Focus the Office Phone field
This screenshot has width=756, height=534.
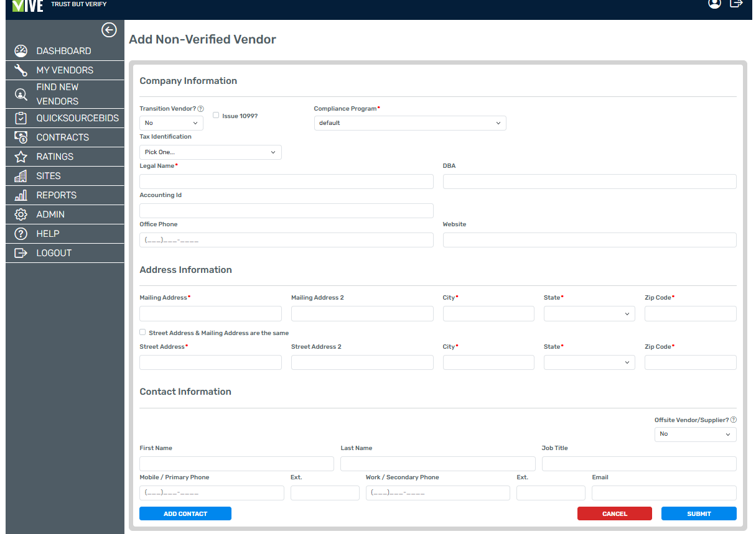(286, 240)
